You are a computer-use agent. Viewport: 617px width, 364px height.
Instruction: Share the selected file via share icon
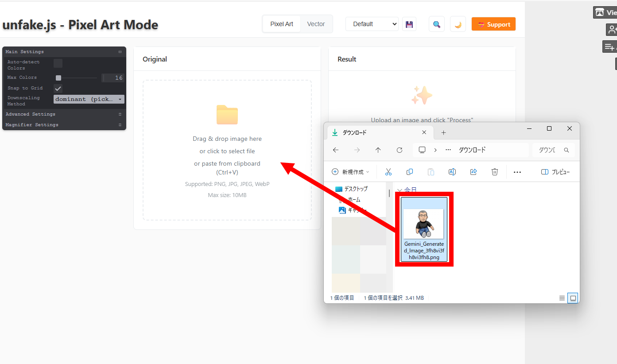coord(473,172)
